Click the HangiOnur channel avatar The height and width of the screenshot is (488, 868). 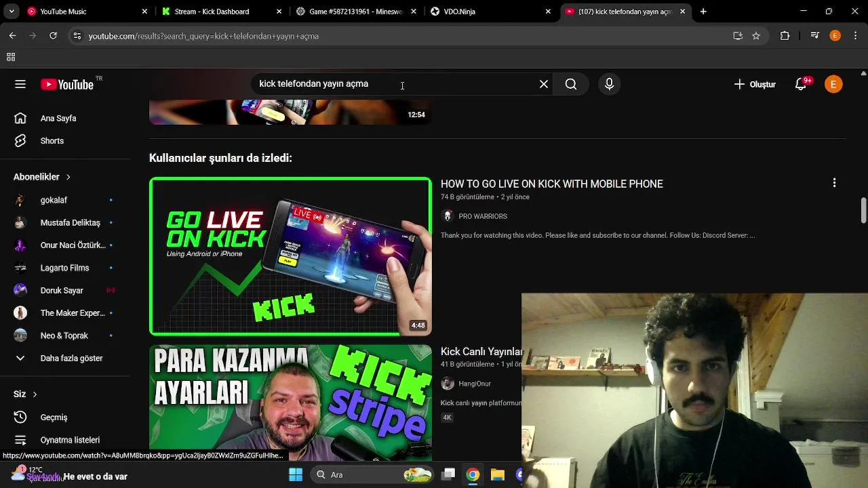pos(447,384)
